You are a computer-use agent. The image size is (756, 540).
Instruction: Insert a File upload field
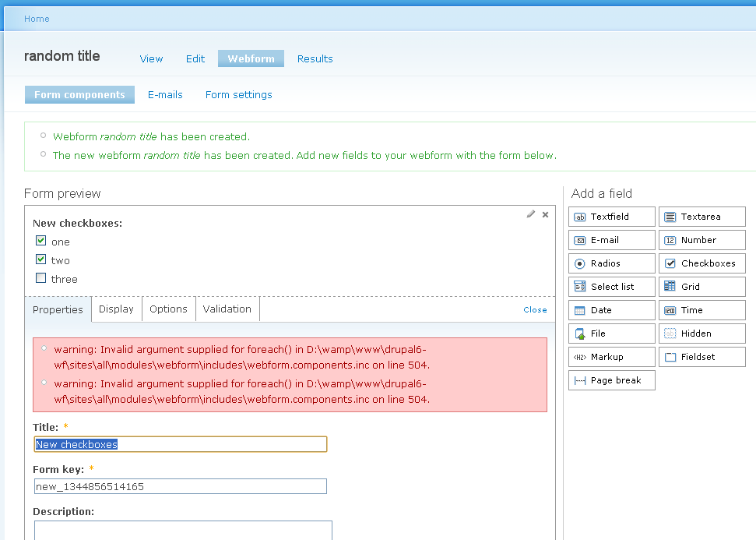pyautogui.click(x=611, y=334)
